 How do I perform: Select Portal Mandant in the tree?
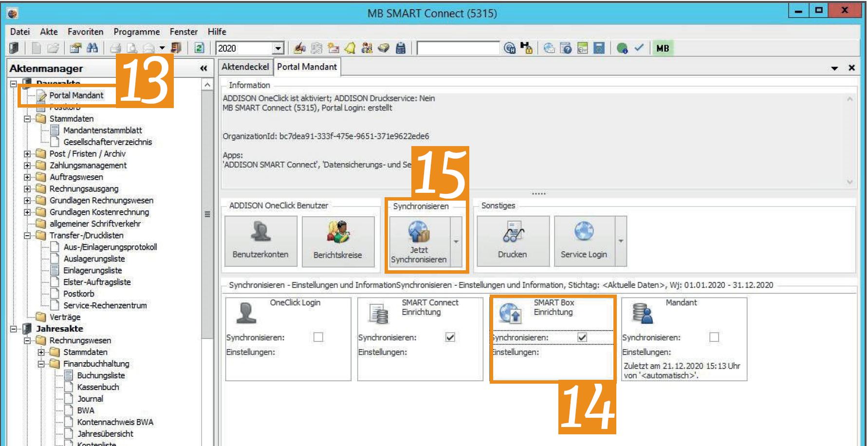(76, 95)
